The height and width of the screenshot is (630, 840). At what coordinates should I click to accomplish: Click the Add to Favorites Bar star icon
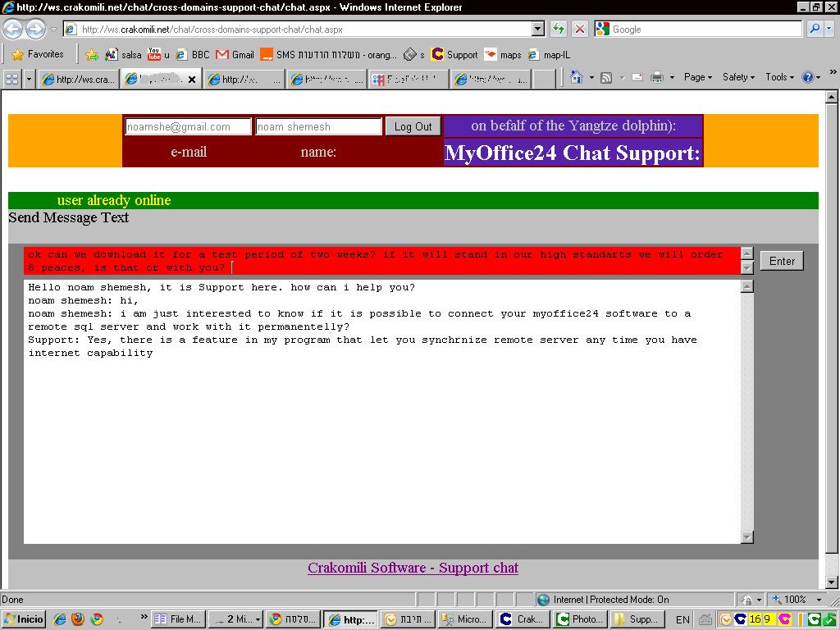click(92, 54)
